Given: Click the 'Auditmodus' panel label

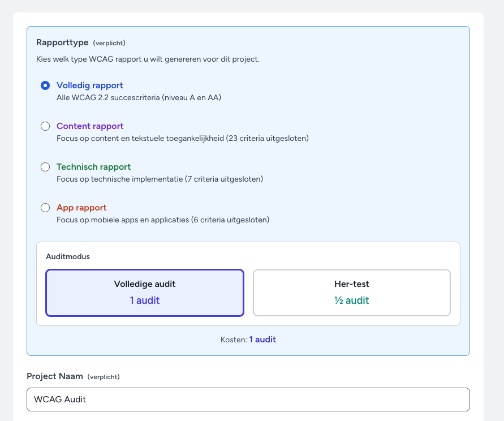Looking at the screenshot, I should (x=68, y=256).
